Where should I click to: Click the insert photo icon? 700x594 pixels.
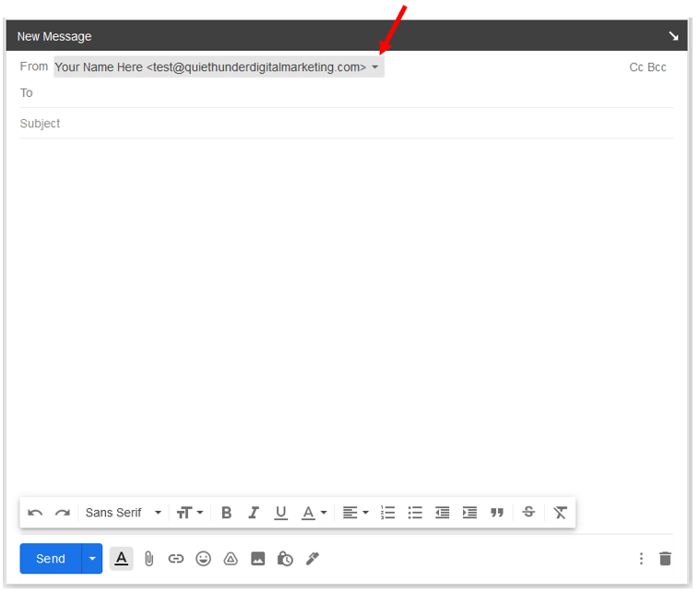coord(257,559)
